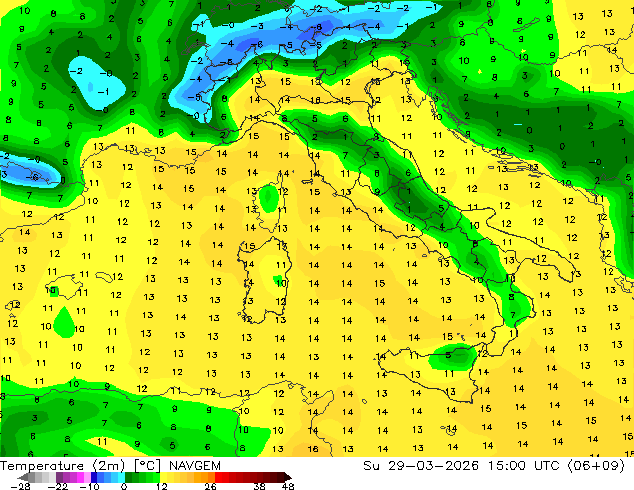Click the '26' legend scale label

[210, 486]
